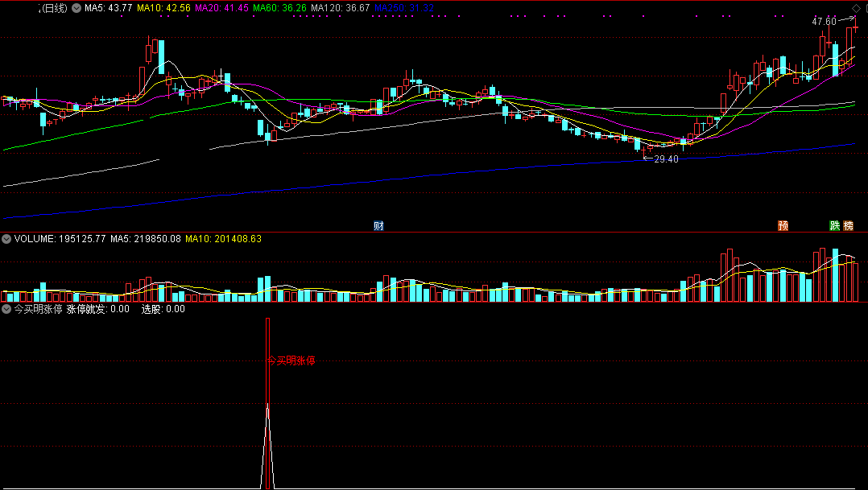Click the red signal spike bar in indicator panel
Viewport: 868px width, 490px height.
click(268, 403)
